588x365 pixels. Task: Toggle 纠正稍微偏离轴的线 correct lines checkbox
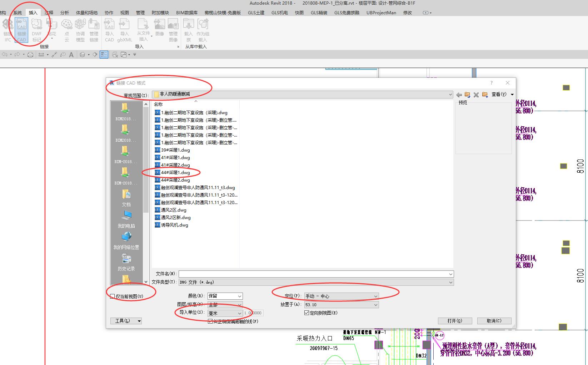click(210, 321)
